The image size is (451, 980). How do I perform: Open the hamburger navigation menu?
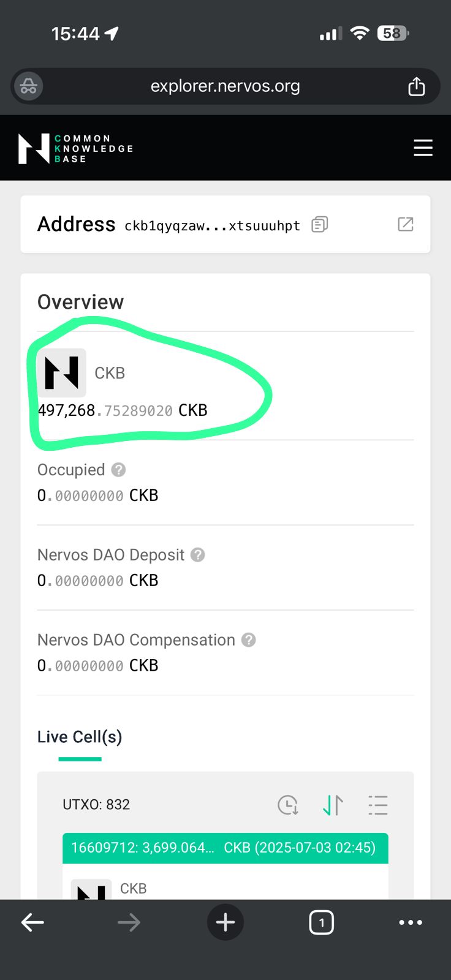423,148
